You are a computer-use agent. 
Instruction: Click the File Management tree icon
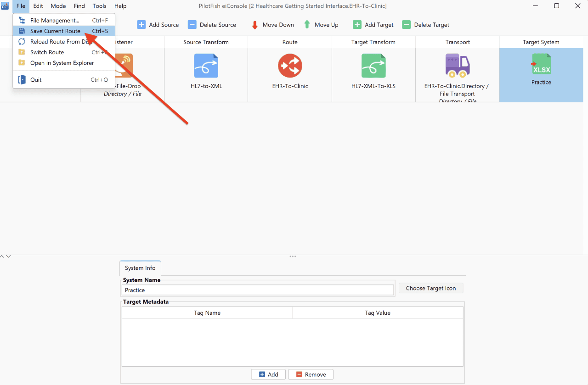pyautogui.click(x=22, y=20)
